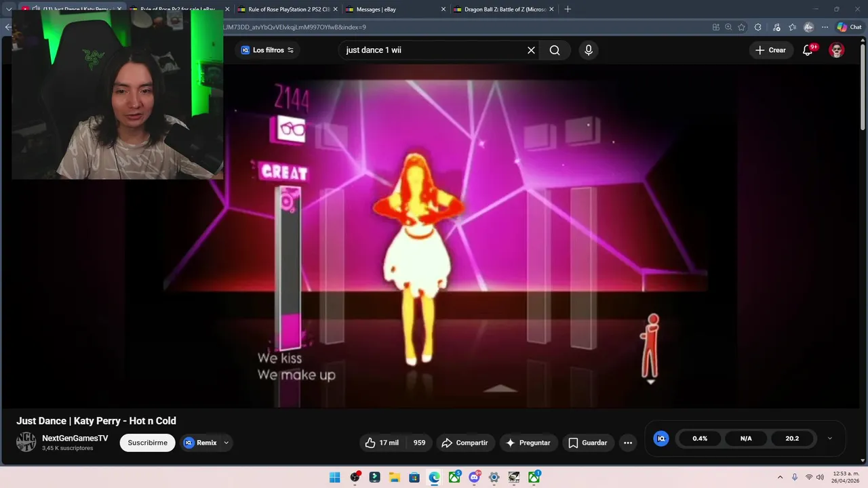Viewport: 868px width, 488px height.
Task: Click the taskbar volume icon
Action: (821, 477)
